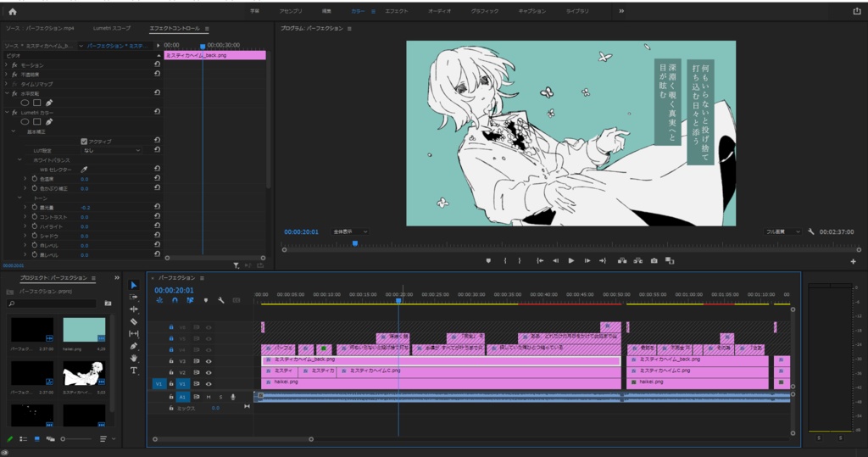Toggle V3 track output eye
The image size is (868, 457).
click(209, 361)
